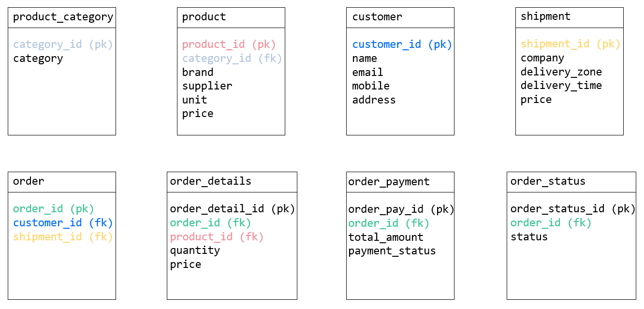Click the product table title
Viewport: 644px width, 309px height.
click(x=204, y=17)
